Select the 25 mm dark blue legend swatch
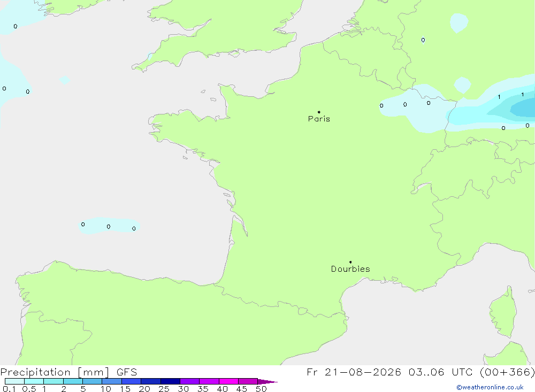This screenshot has width=535, height=392. 170,381
